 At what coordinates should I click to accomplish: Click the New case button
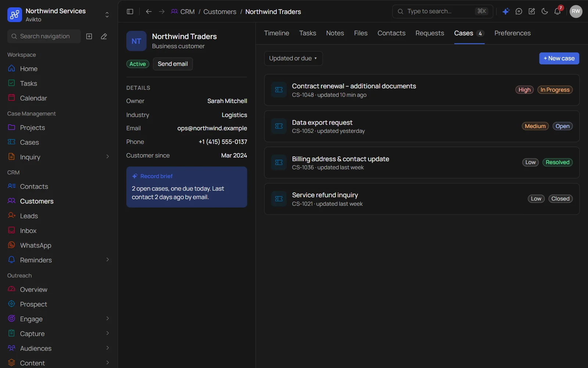[x=559, y=58]
